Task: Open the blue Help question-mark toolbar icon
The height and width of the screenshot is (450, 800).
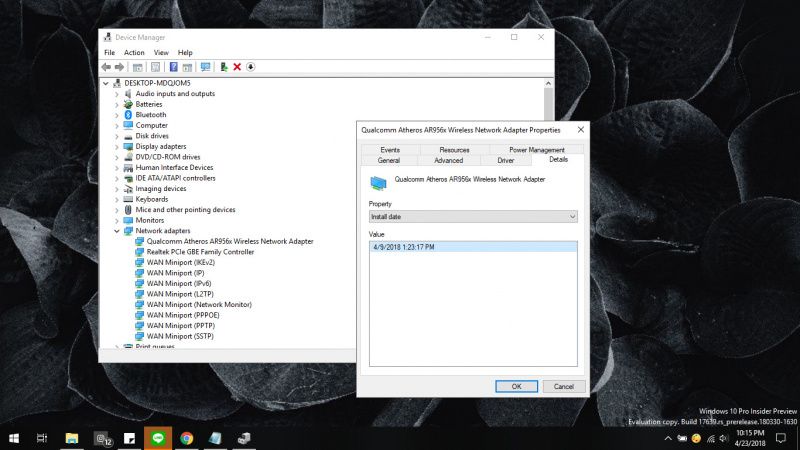Action: point(173,67)
